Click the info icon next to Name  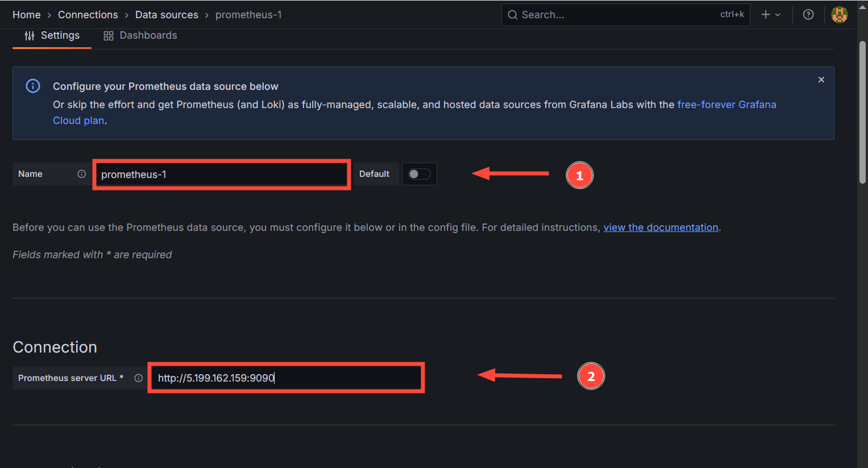coord(82,174)
